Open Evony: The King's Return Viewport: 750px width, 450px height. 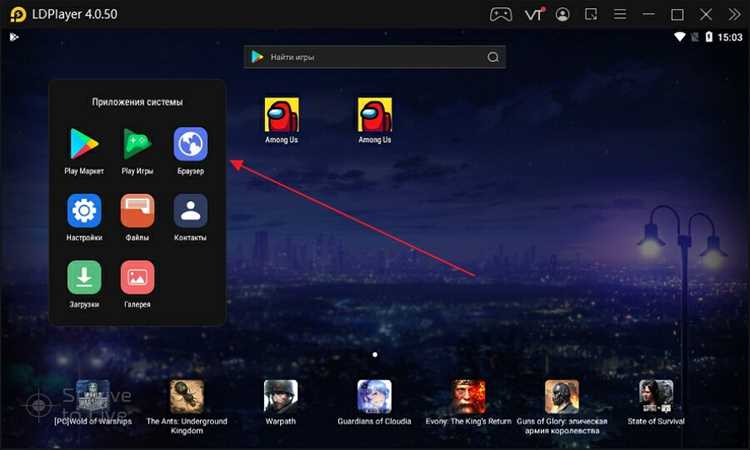tap(468, 397)
